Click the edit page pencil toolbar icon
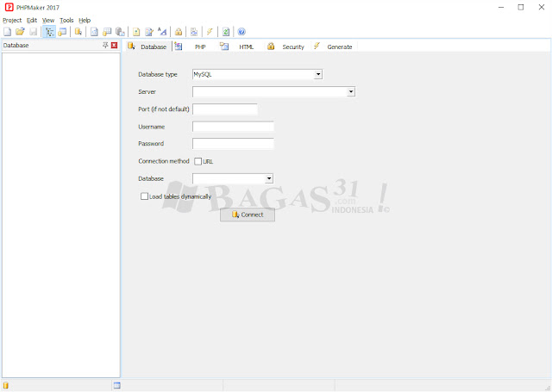The image size is (552, 392). point(149,32)
